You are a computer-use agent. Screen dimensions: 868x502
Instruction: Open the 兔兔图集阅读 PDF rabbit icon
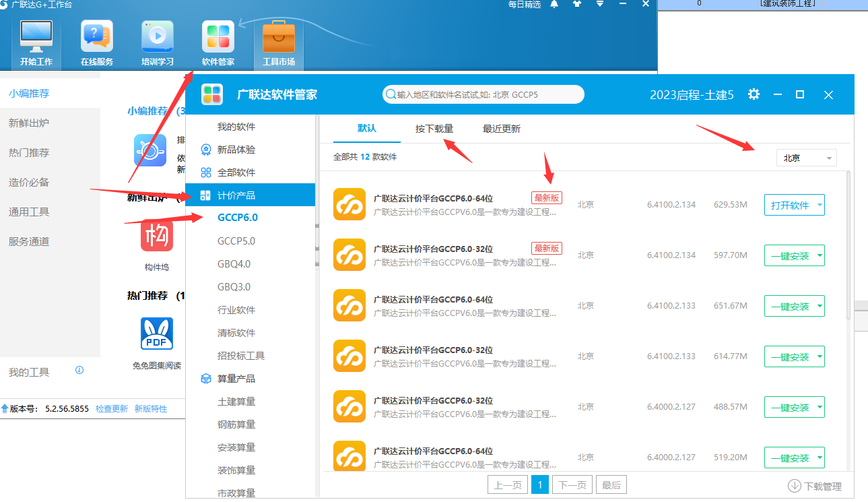(x=157, y=334)
